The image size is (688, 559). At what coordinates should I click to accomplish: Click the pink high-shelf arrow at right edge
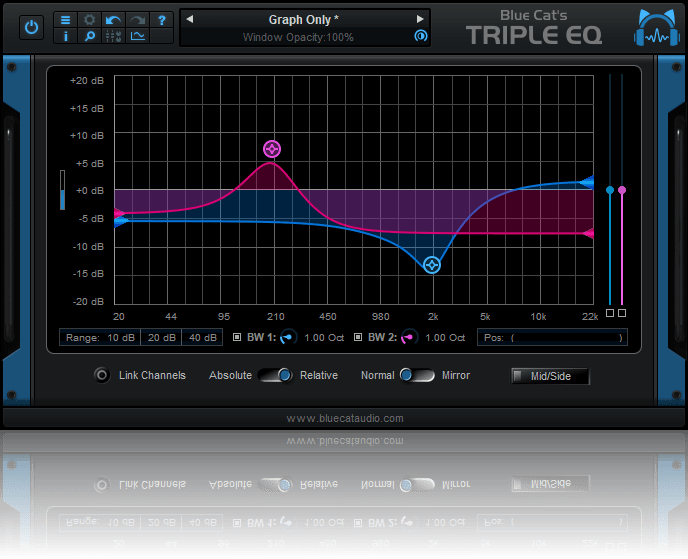[x=588, y=233]
